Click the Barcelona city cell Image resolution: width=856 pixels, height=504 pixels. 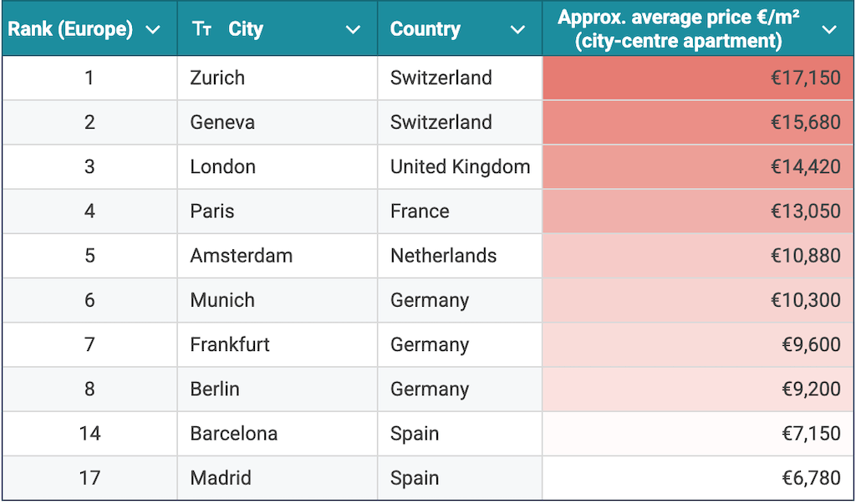(x=233, y=433)
